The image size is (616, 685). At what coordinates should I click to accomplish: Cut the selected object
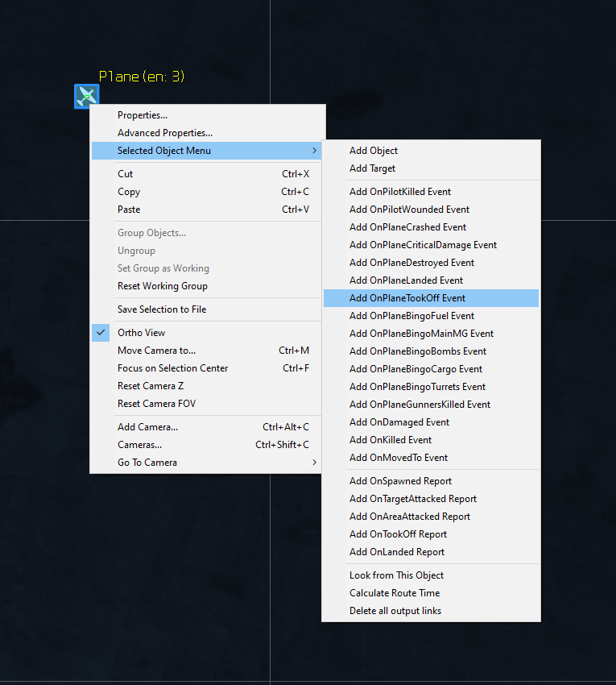tap(126, 174)
